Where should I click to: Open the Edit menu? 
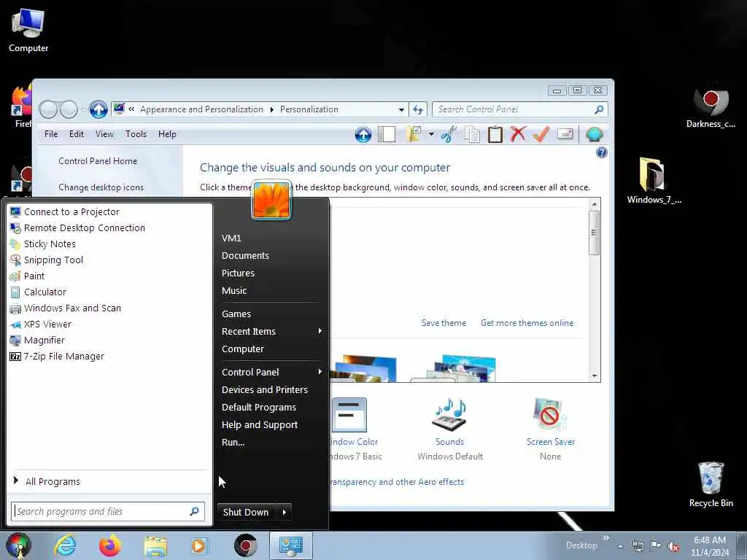tap(76, 134)
